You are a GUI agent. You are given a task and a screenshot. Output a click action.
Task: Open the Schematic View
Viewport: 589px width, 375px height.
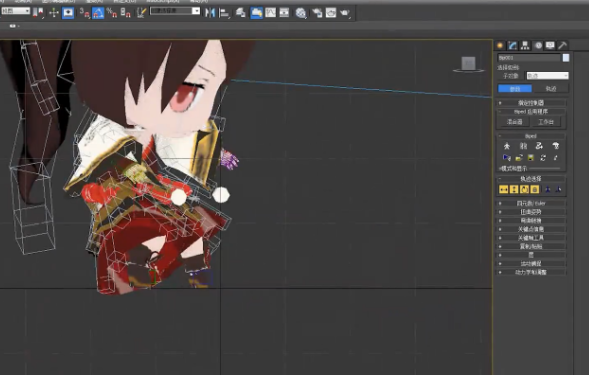pyautogui.click(x=284, y=13)
